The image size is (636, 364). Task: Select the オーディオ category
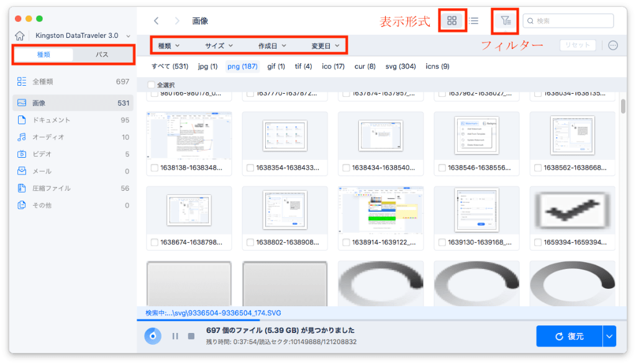pos(73,137)
